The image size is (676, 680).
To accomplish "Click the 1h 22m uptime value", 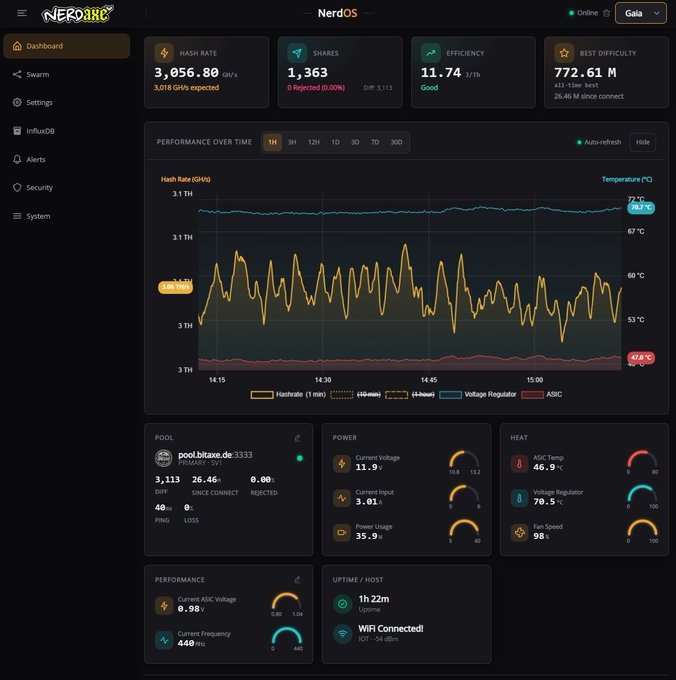I will pyautogui.click(x=374, y=599).
